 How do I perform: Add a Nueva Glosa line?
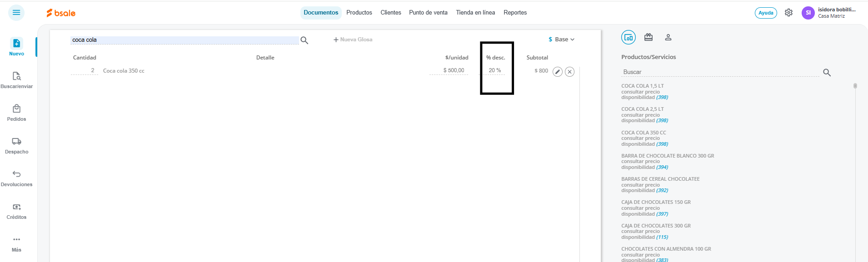pos(353,40)
